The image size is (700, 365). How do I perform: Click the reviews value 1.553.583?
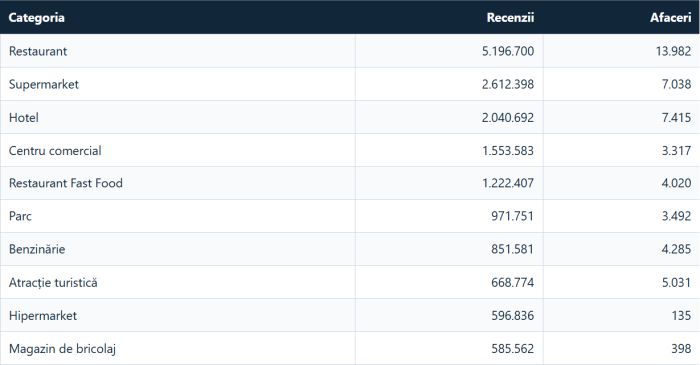(x=508, y=150)
